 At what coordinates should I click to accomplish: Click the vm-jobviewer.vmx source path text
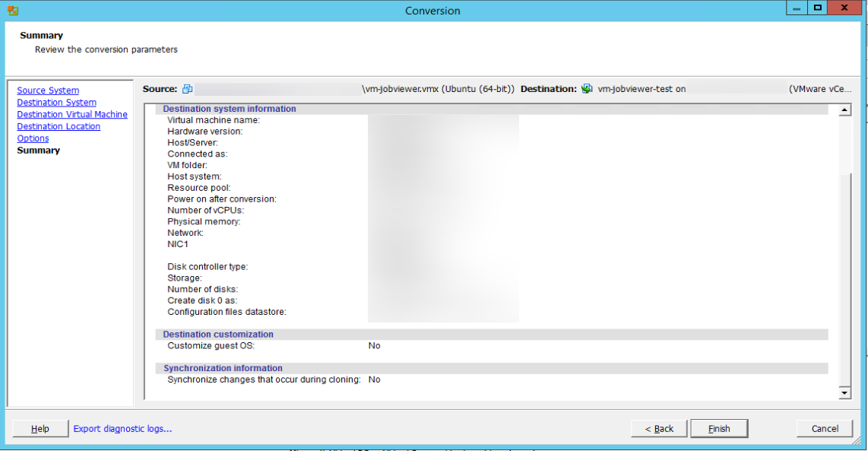[x=438, y=89]
